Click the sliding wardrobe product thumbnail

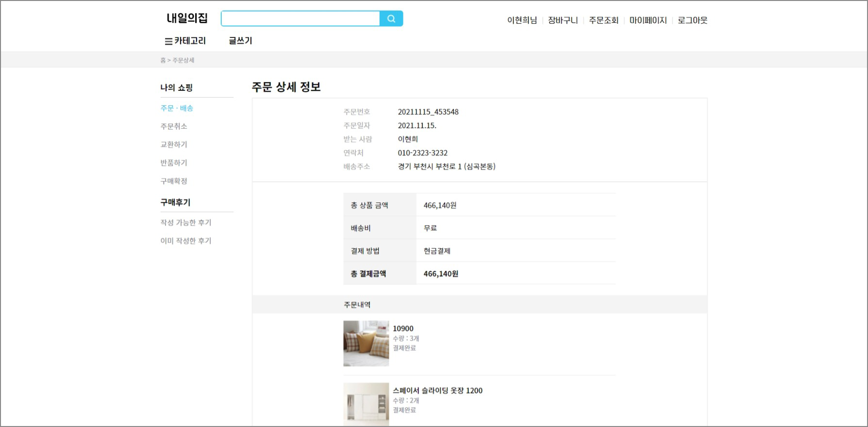[x=366, y=405]
